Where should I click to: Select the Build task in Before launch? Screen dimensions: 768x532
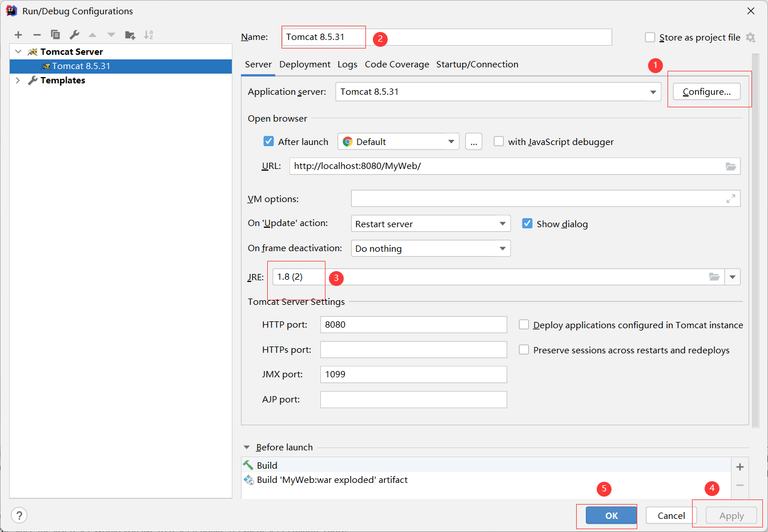pos(486,465)
